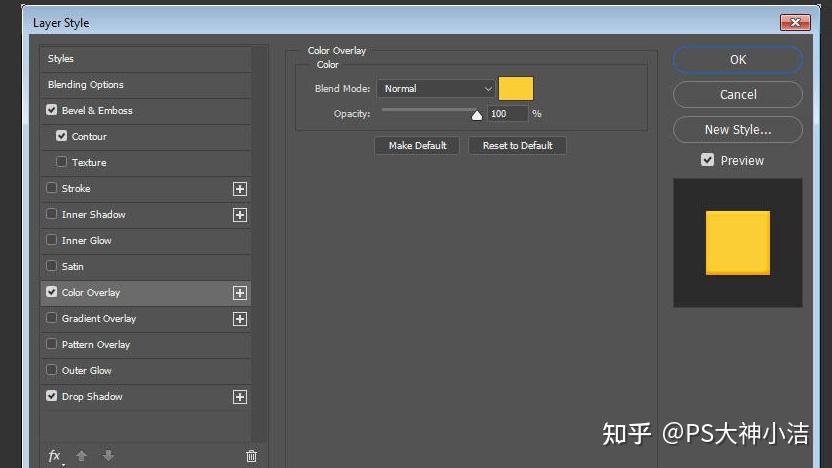This screenshot has height=468, width=832.
Task: Click the Opacity value field
Action: click(x=507, y=114)
